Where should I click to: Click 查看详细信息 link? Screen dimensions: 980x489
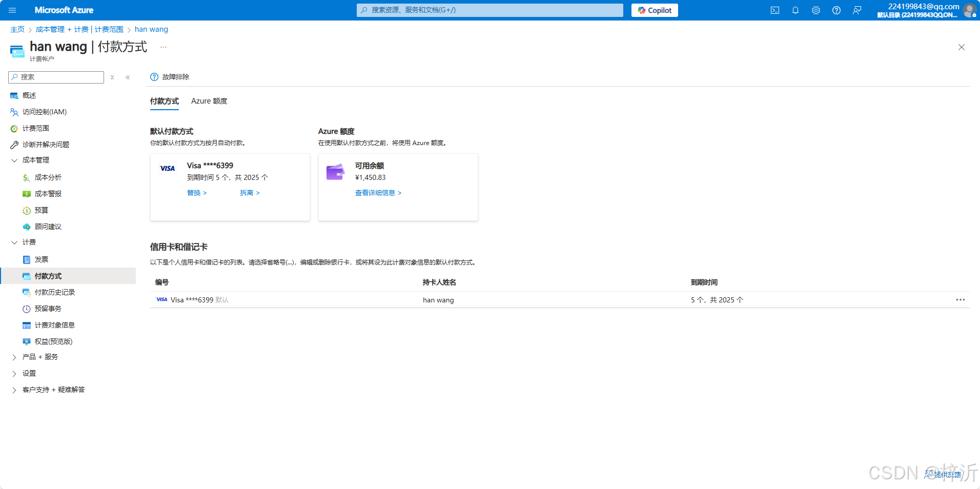pos(378,193)
